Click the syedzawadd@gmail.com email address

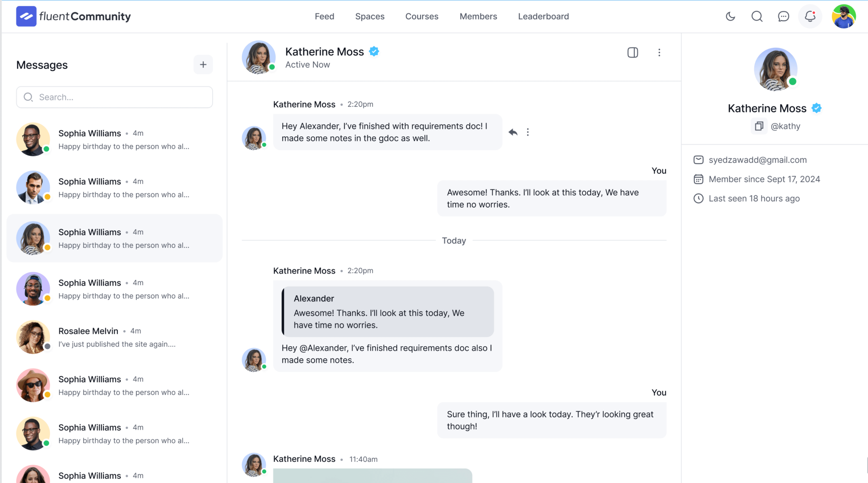[x=757, y=160]
